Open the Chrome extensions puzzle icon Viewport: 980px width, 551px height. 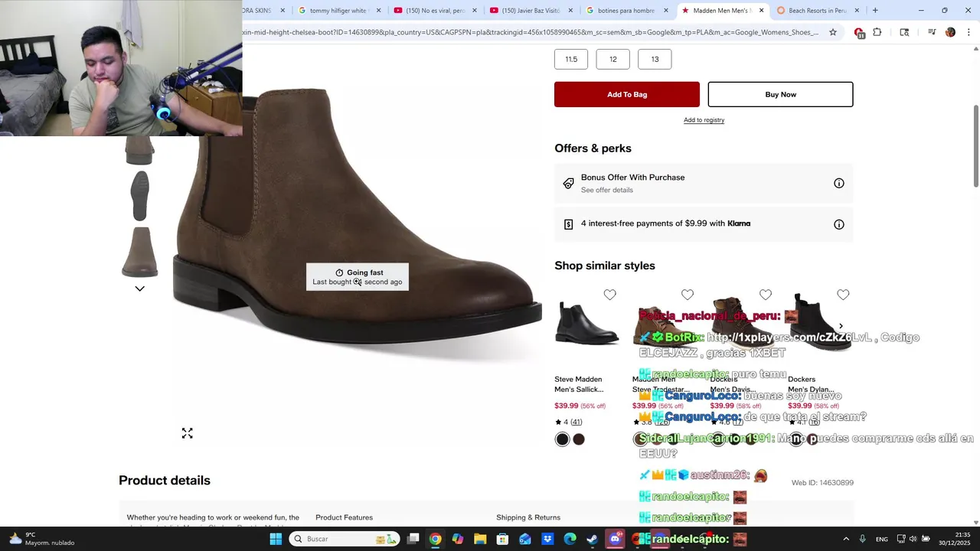click(877, 32)
